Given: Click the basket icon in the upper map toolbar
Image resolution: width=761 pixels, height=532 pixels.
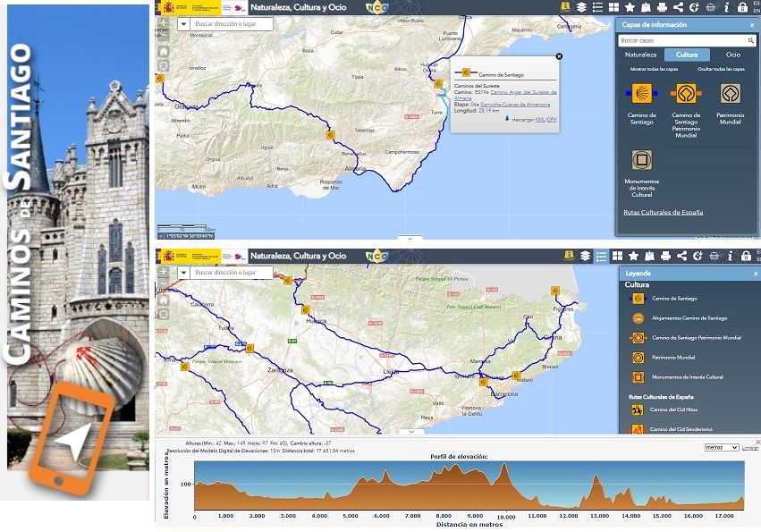Looking at the screenshot, I should 710,7.
